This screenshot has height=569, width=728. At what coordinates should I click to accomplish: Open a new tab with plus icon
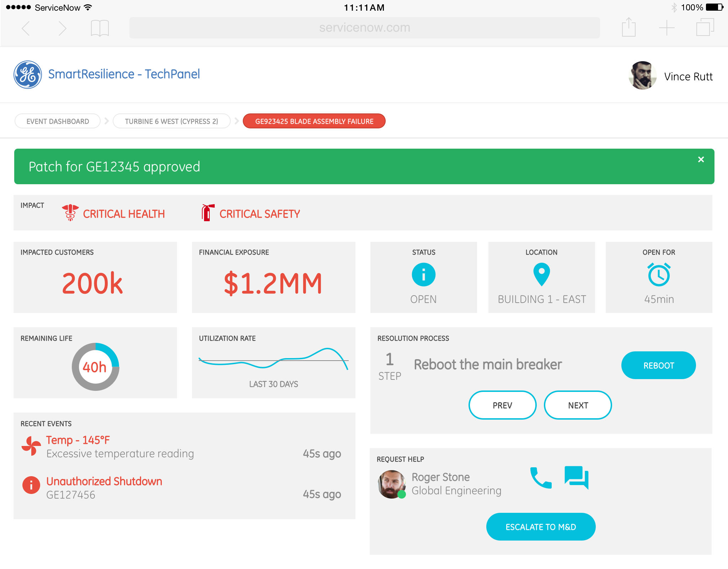click(x=667, y=28)
